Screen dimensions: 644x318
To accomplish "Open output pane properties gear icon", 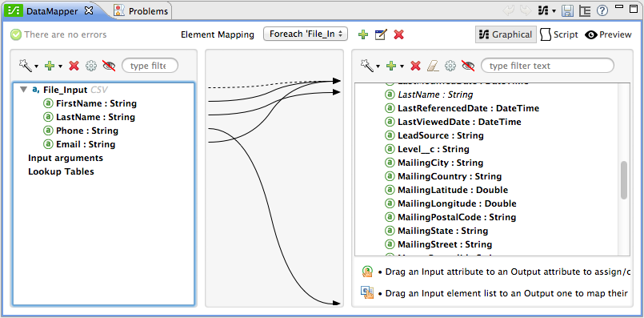I will click(x=450, y=66).
